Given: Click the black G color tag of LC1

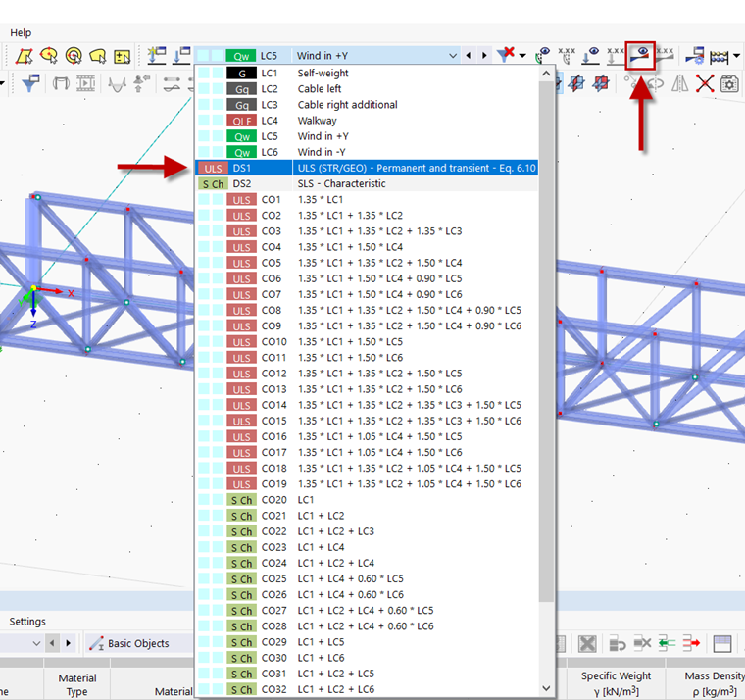Looking at the screenshot, I should [x=242, y=74].
